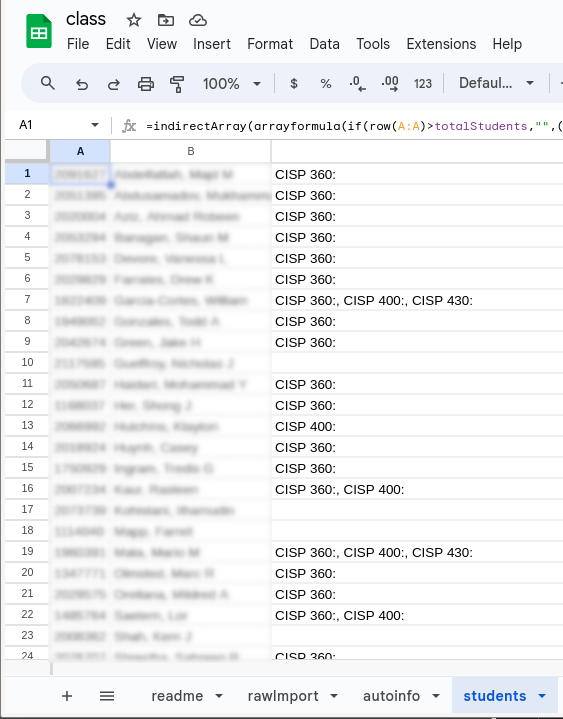Click the move to folder icon
This screenshot has height=719, width=563.
(x=166, y=20)
